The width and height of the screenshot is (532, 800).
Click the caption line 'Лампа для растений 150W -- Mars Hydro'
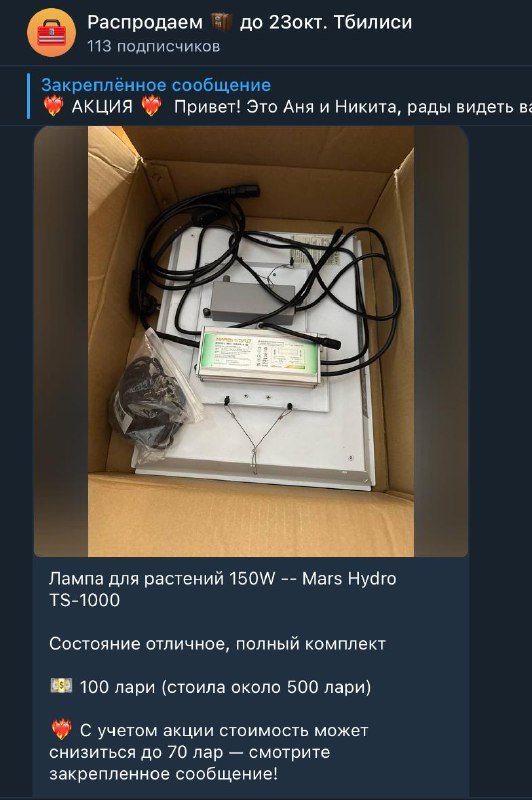222,579
